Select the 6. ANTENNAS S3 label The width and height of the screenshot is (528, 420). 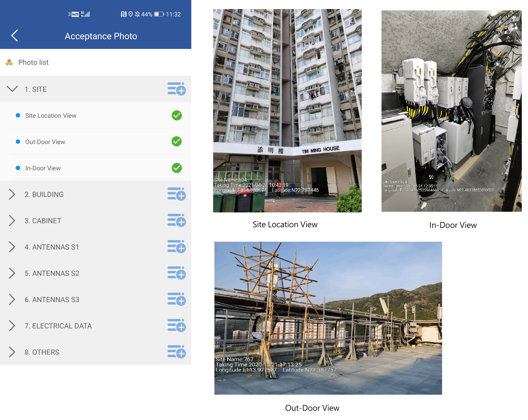pyautogui.click(x=52, y=300)
